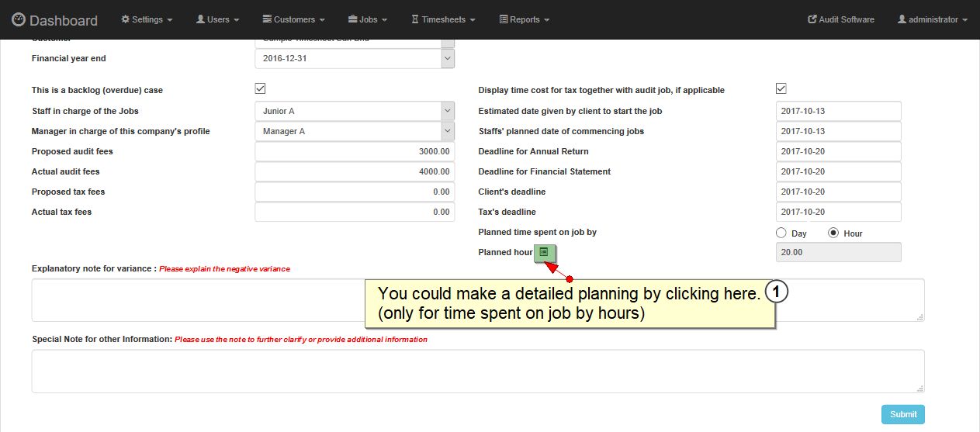Uncheck display time cost for tax checkbox
Image resolution: width=980 pixels, height=432 pixels.
point(781,89)
